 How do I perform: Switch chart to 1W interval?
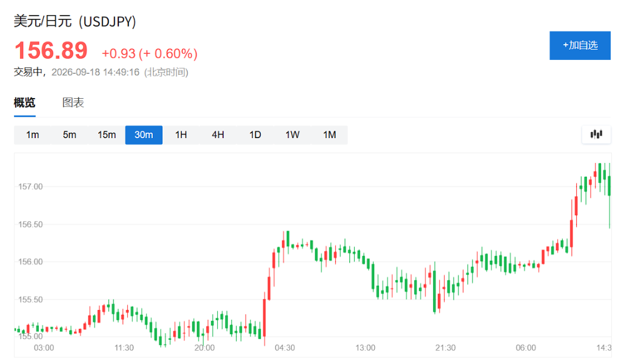pyautogui.click(x=292, y=135)
